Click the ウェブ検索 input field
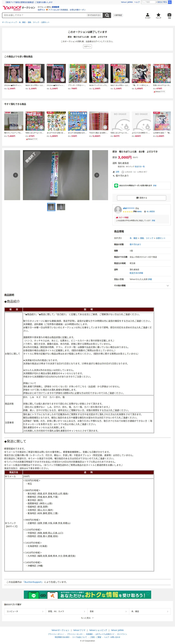 [148, 2]
